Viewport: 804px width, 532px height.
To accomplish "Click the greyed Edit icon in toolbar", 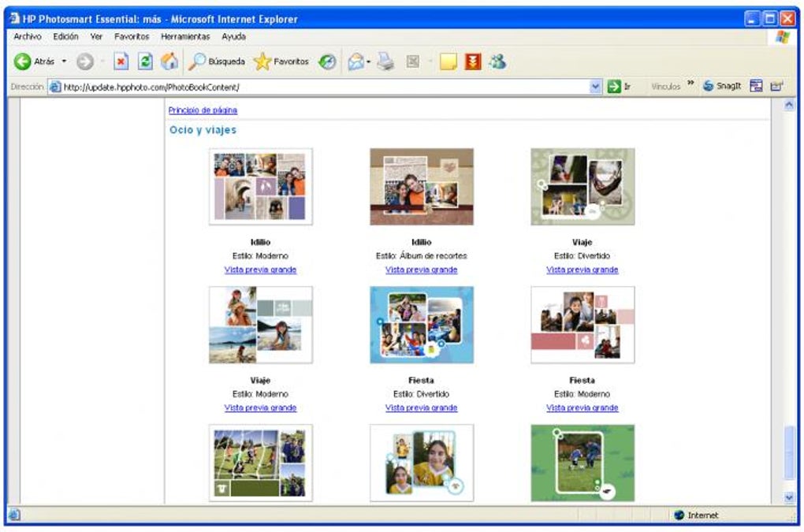I will point(413,62).
